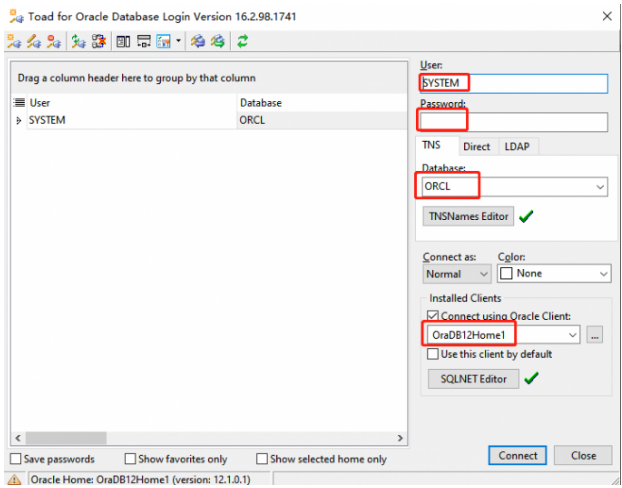Click the yellow warning icon in status bar
Screen dimensions: 622x488
(15, 479)
